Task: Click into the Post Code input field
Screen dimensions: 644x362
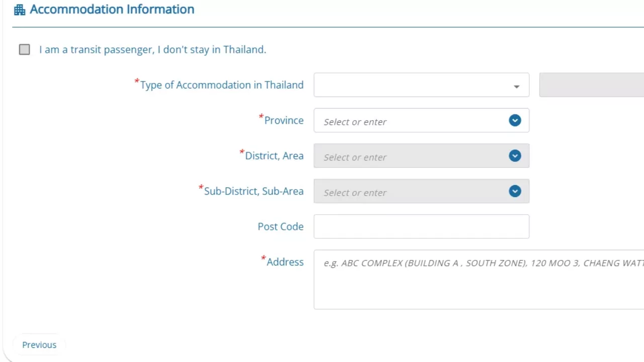Action: [x=421, y=227]
